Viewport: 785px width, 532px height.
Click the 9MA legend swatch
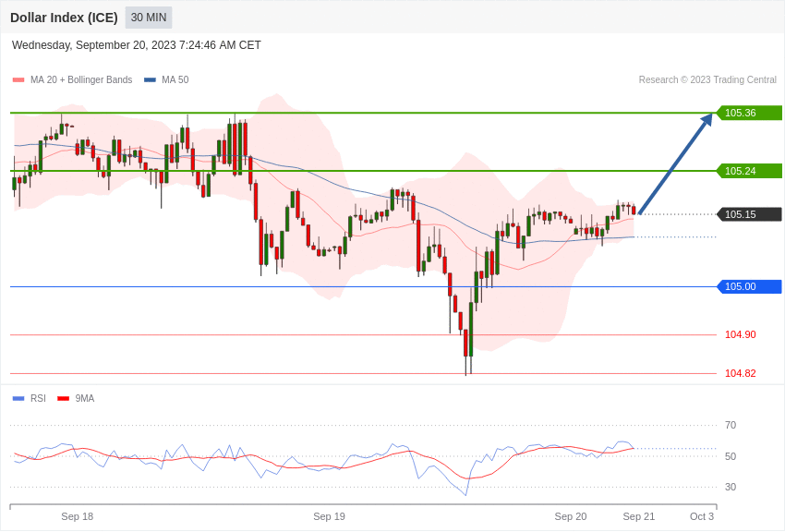(x=64, y=398)
